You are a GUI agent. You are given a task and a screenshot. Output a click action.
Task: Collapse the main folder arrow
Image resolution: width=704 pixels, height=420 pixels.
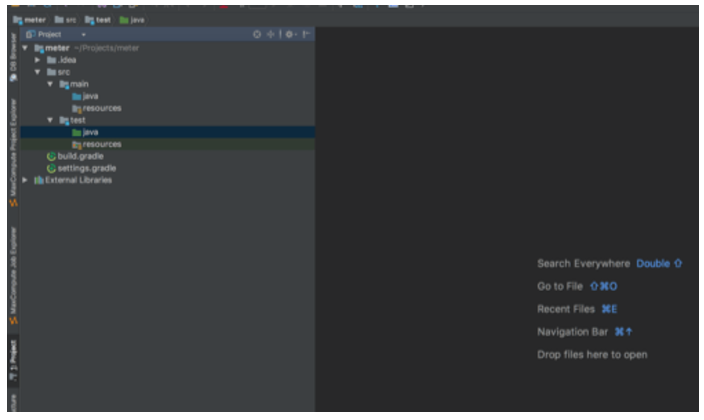pos(50,84)
